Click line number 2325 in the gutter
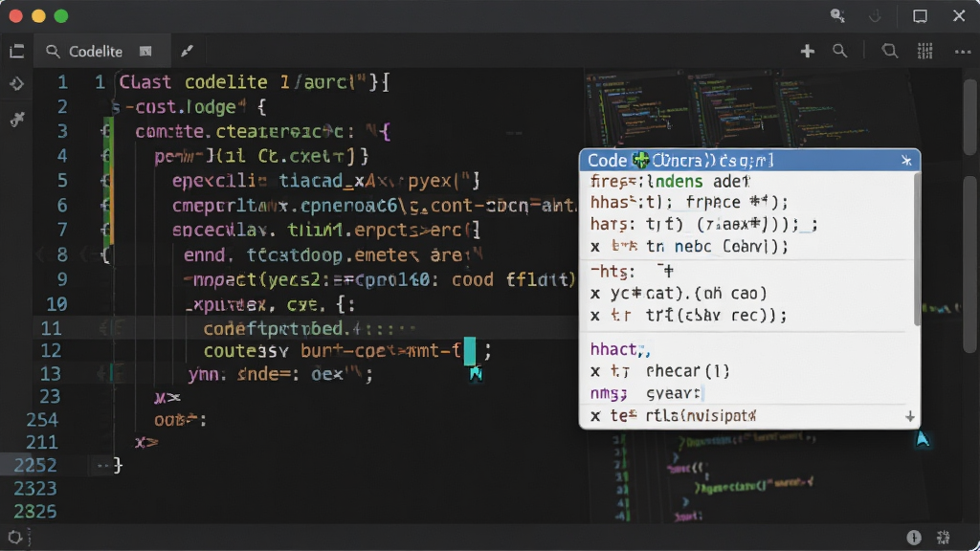980x551 pixels. tap(35, 512)
